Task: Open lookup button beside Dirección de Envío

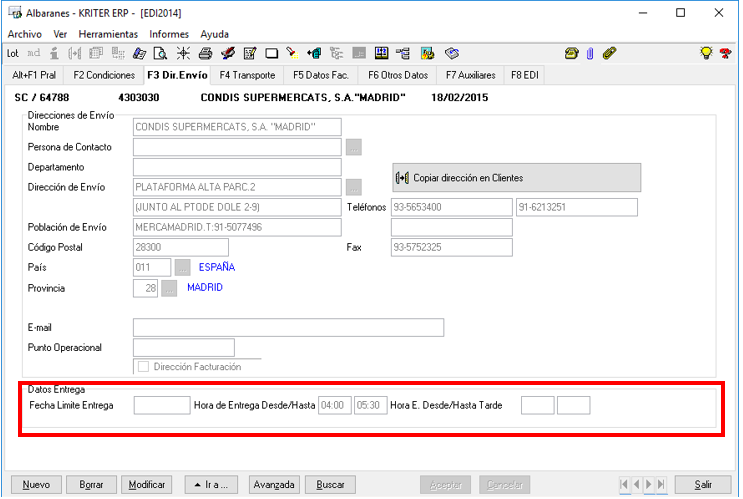Action: [x=353, y=187]
